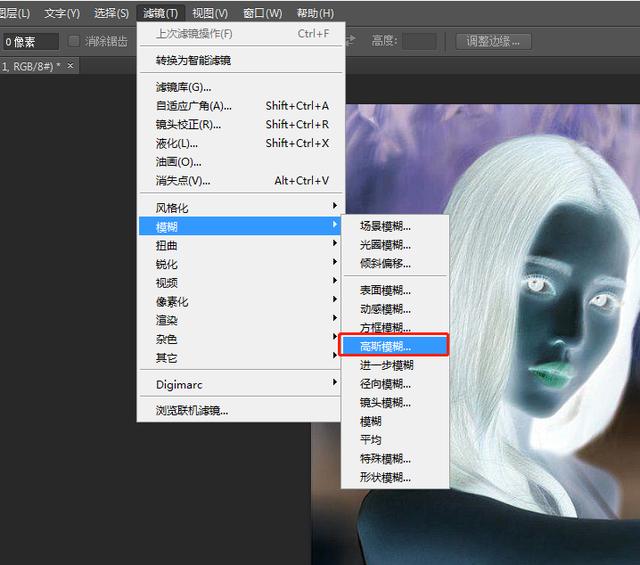
Task: Open 液化(L)... filter
Action: (241, 143)
